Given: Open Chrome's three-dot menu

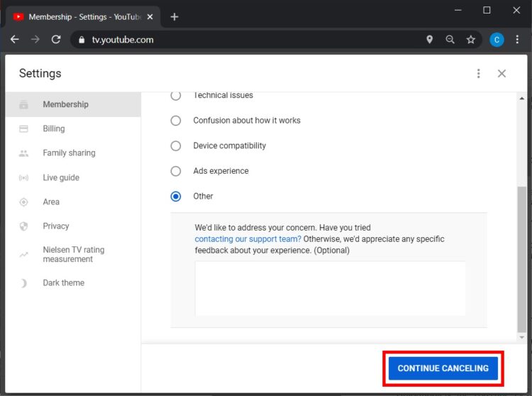Looking at the screenshot, I should point(517,39).
